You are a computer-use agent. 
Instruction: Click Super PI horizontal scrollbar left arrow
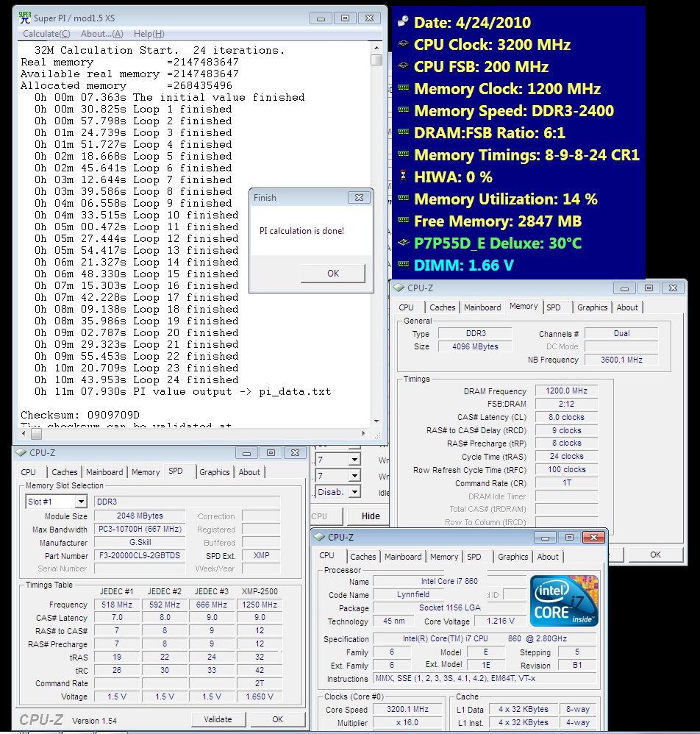[x=24, y=434]
